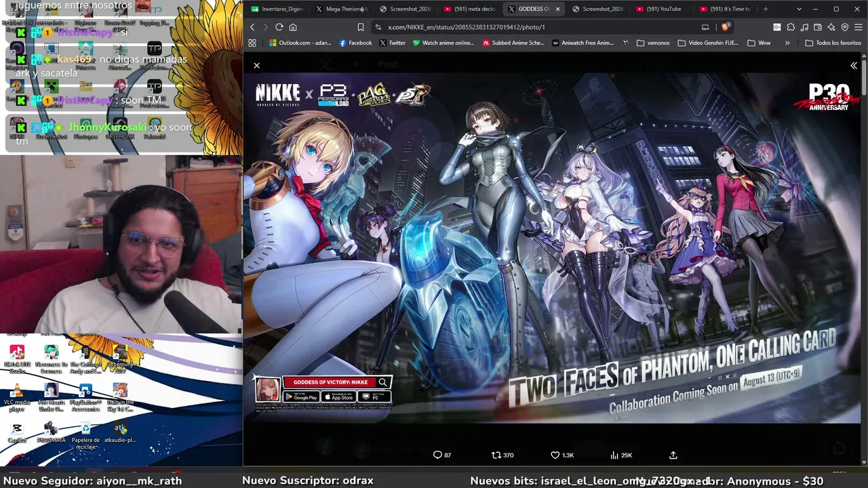The image size is (868, 488).
Task: Switch to the It's Time to tab
Action: [x=726, y=9]
